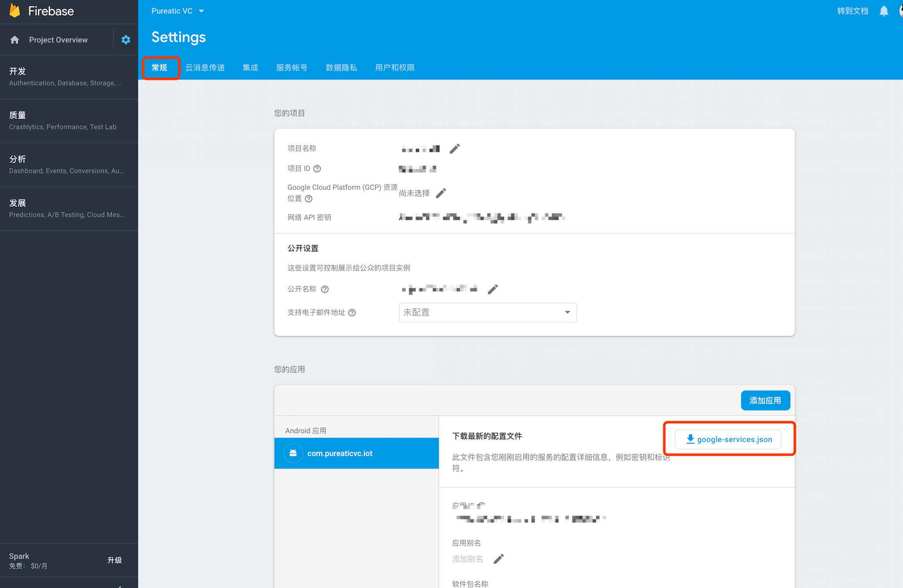Image resolution: width=903 pixels, height=588 pixels.
Task: Click Android robot icon for com.pureaticvc.iot
Action: [x=293, y=453]
